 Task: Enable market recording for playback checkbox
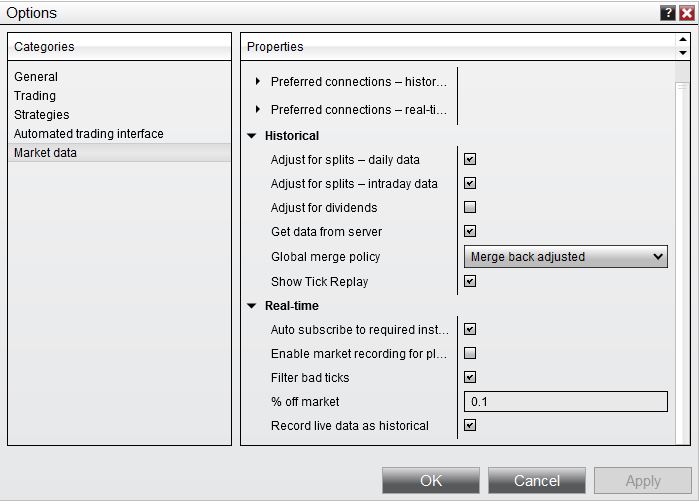[470, 353]
